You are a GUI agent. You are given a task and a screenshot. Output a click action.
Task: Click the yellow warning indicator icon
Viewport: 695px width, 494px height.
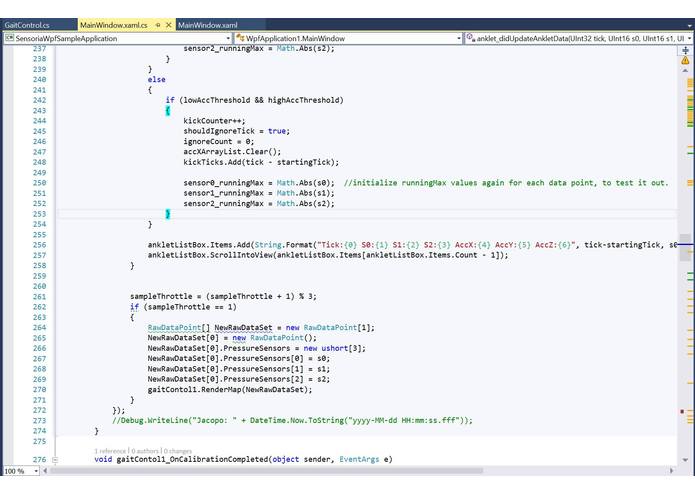tap(685, 60)
